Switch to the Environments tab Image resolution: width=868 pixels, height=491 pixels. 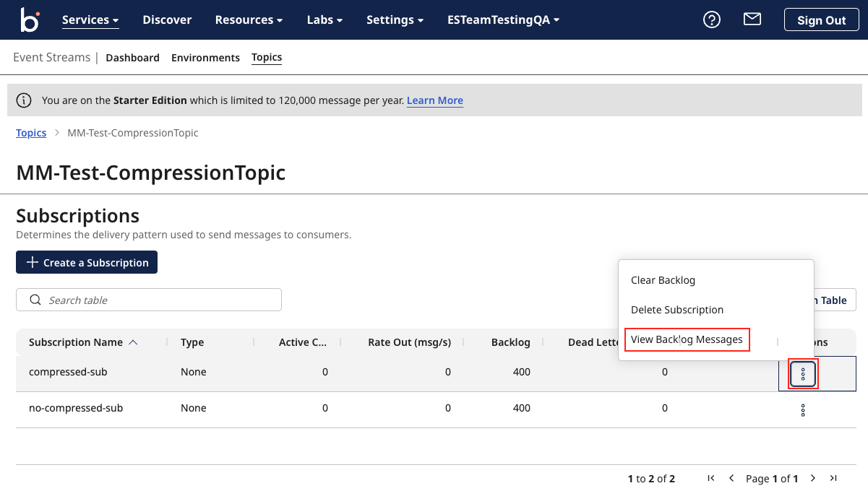coord(205,58)
